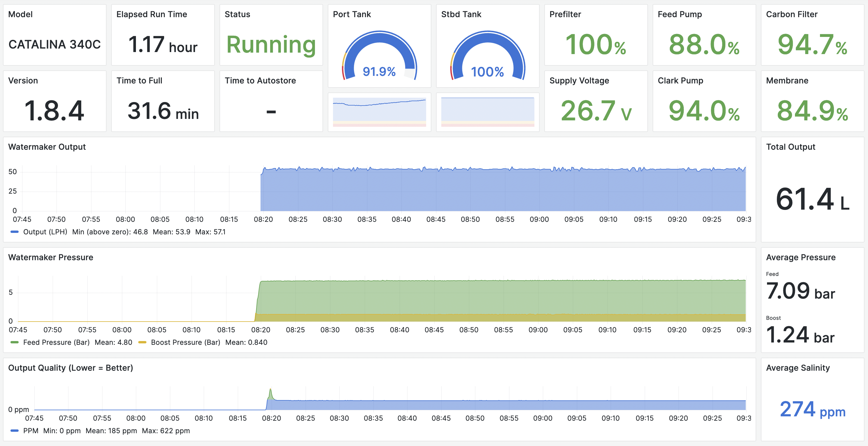Toggle the PPM legend series
Screen dimensions: 868x446
click(x=30, y=431)
